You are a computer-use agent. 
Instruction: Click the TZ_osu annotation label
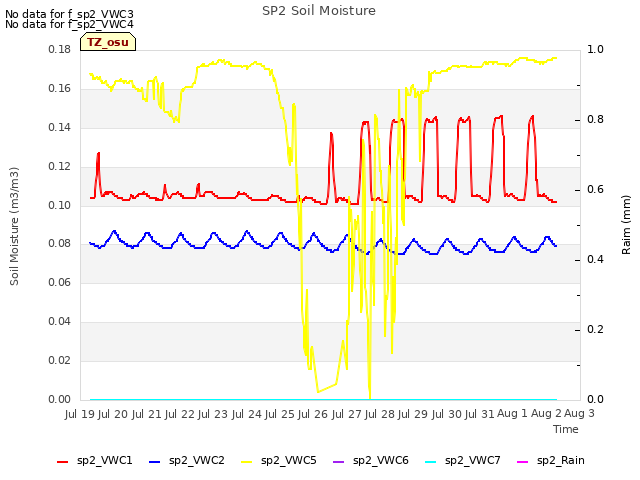pyautogui.click(x=108, y=42)
